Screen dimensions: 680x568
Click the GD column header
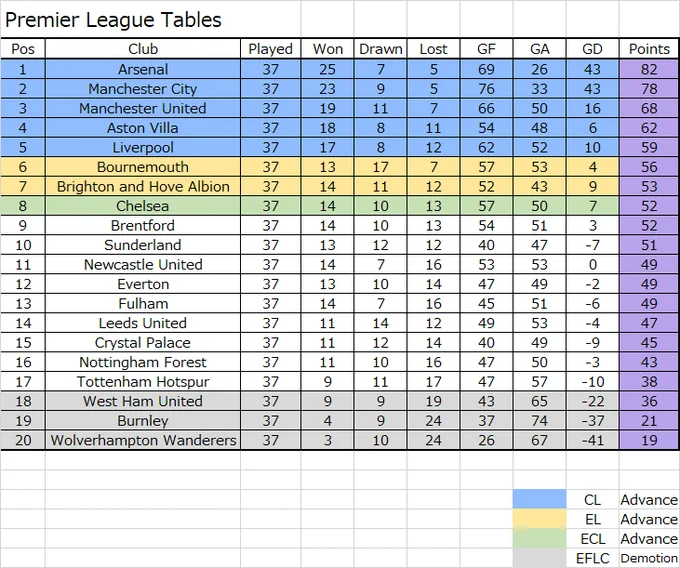(x=592, y=49)
